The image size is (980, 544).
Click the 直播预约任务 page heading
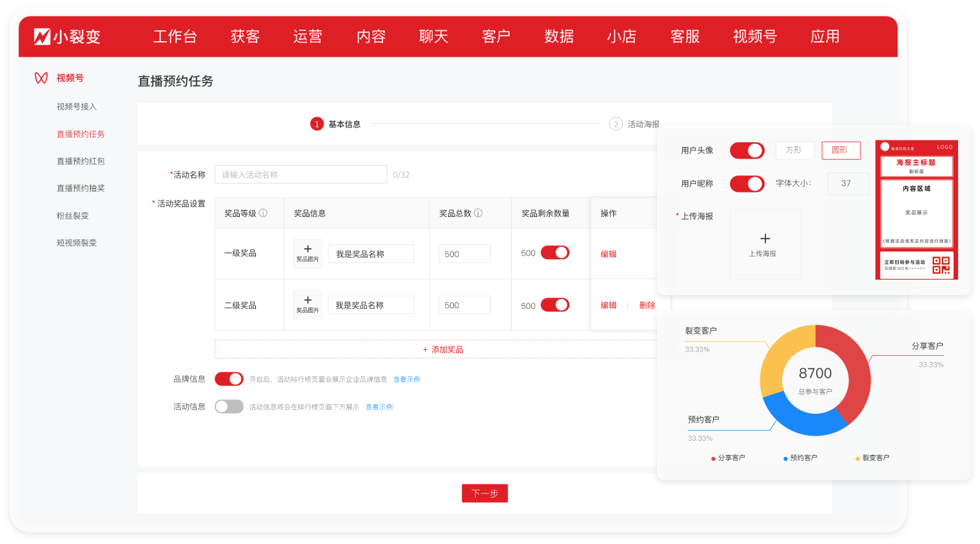point(175,81)
